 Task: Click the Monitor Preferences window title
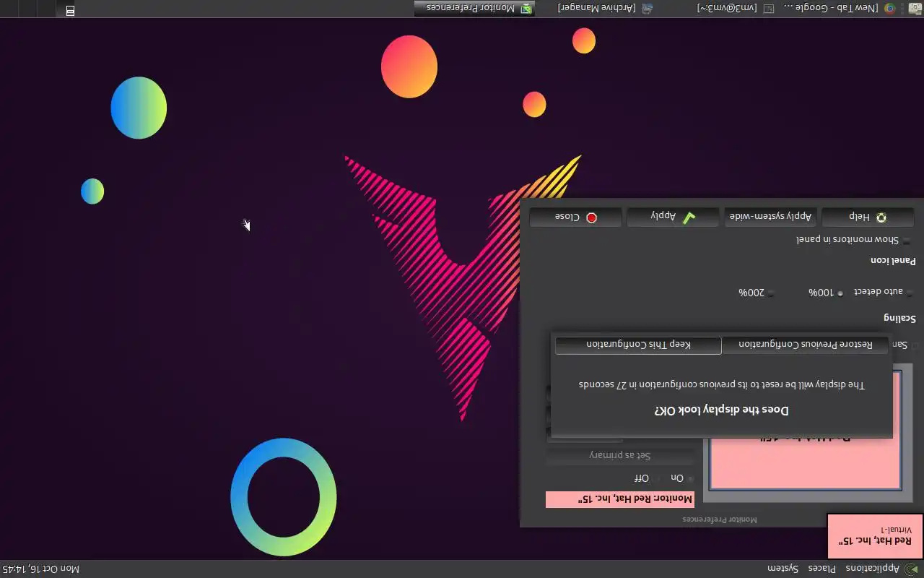(x=720, y=519)
